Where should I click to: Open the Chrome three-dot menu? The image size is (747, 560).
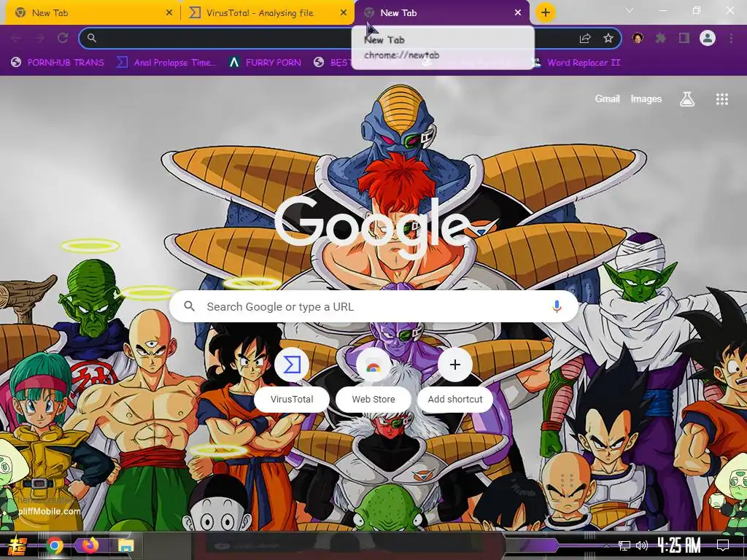point(731,38)
